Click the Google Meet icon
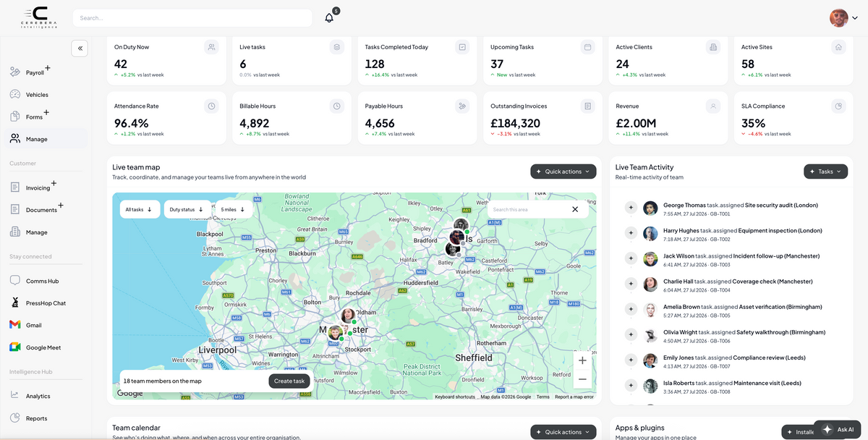The height and width of the screenshot is (440, 868). [15, 347]
